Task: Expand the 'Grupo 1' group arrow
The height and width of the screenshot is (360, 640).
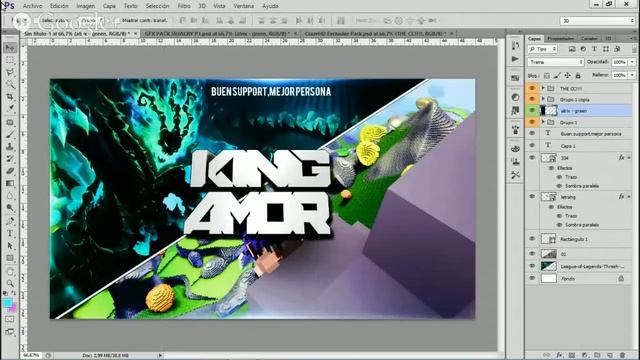Action: [x=543, y=122]
